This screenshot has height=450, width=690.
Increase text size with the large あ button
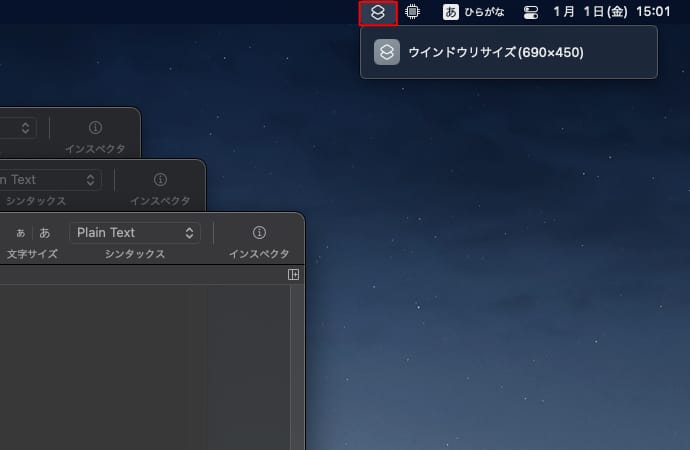pos(44,233)
